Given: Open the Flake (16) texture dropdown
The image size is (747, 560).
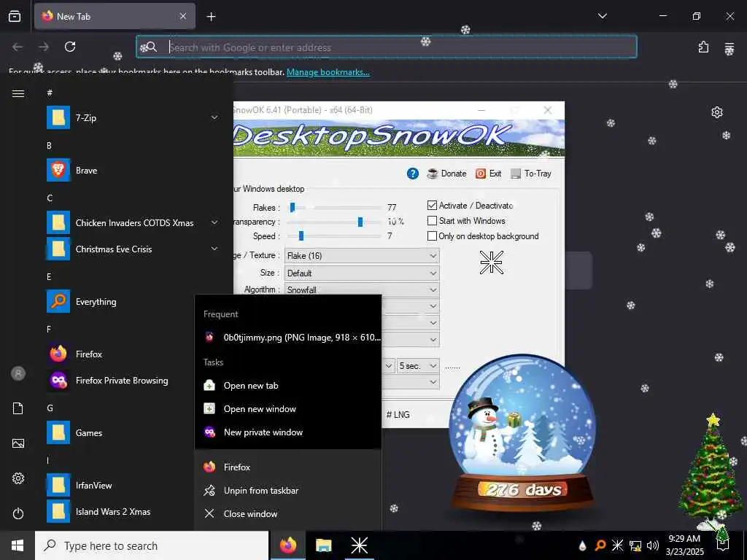Looking at the screenshot, I should 362,256.
